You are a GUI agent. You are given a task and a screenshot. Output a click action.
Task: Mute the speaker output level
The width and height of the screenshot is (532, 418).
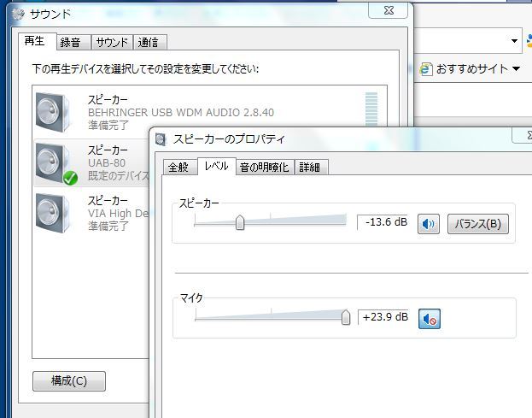pyautogui.click(x=429, y=224)
